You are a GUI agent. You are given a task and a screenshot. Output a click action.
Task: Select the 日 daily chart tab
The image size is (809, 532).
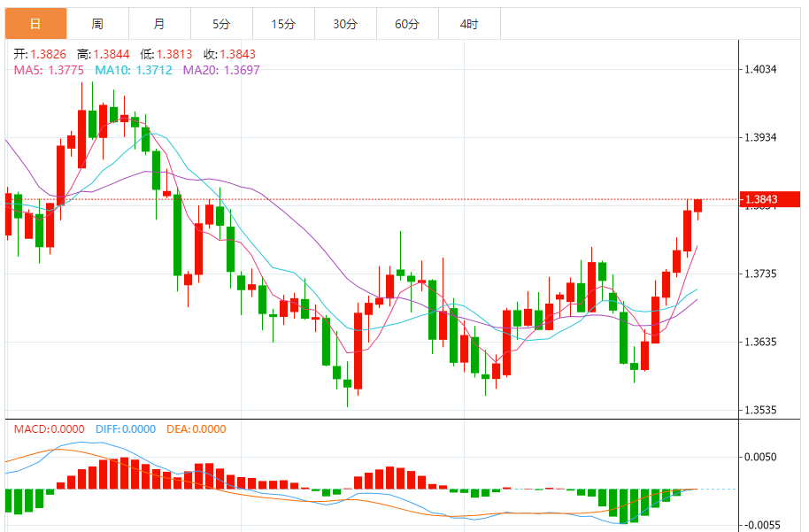pos(35,24)
